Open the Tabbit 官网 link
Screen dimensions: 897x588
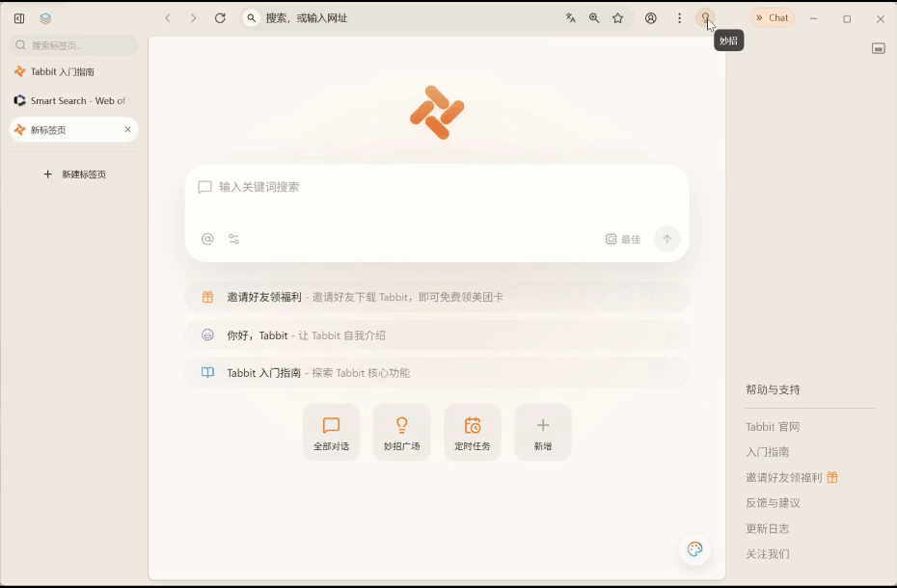pos(773,427)
